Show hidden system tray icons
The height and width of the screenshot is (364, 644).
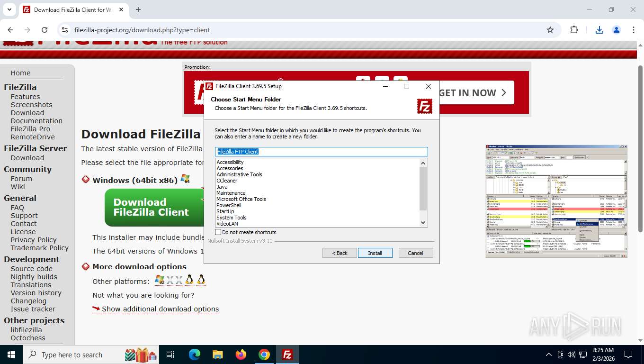[x=549, y=355]
